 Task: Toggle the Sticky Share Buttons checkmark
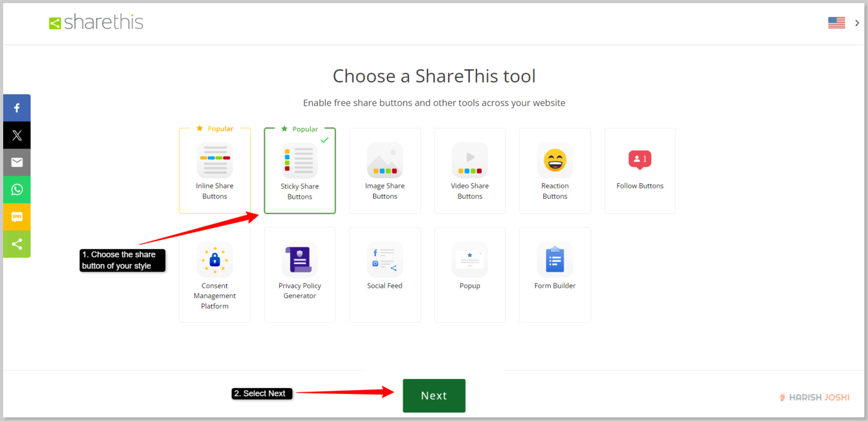coord(324,140)
